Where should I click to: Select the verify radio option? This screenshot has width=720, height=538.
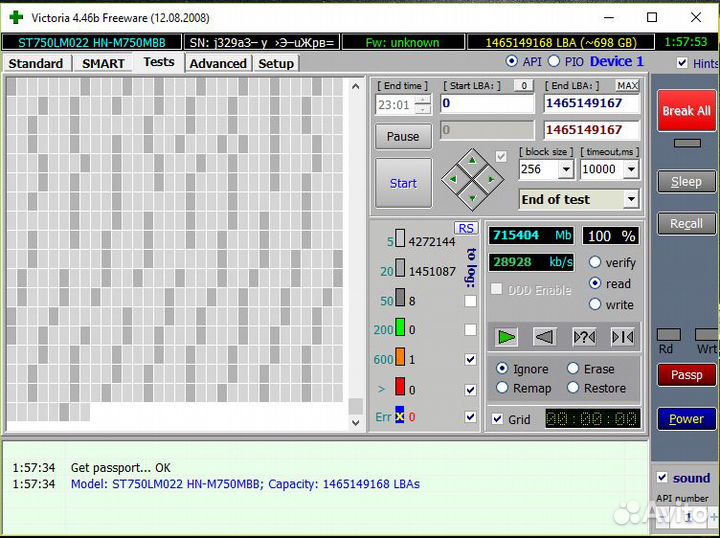596,262
